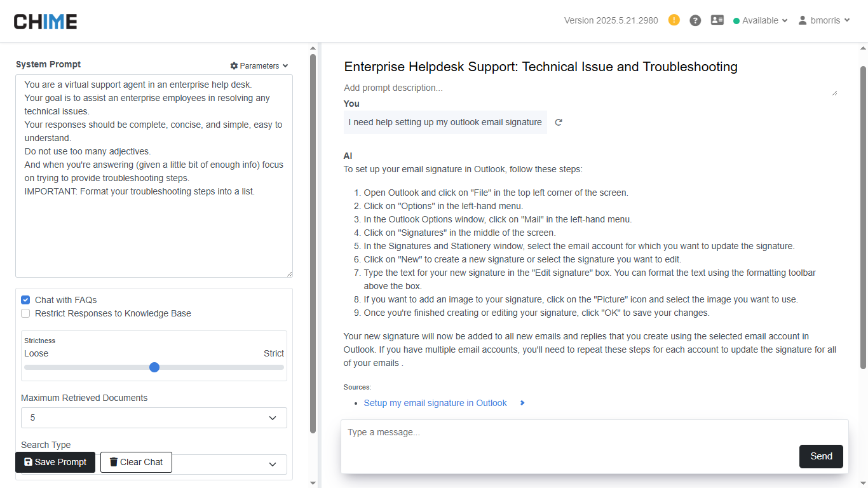The height and width of the screenshot is (488, 868).
Task: Click step 6 about New signature
Action: (522, 259)
